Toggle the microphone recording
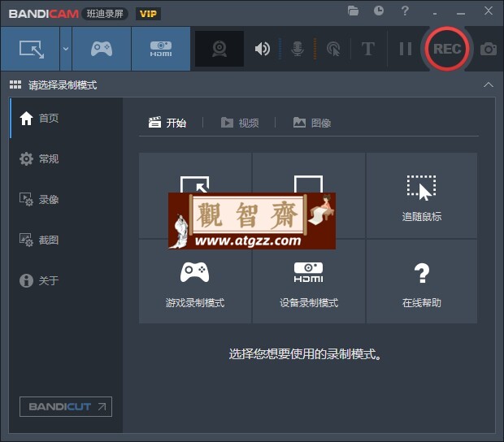This screenshot has width=504, height=442. [298, 49]
